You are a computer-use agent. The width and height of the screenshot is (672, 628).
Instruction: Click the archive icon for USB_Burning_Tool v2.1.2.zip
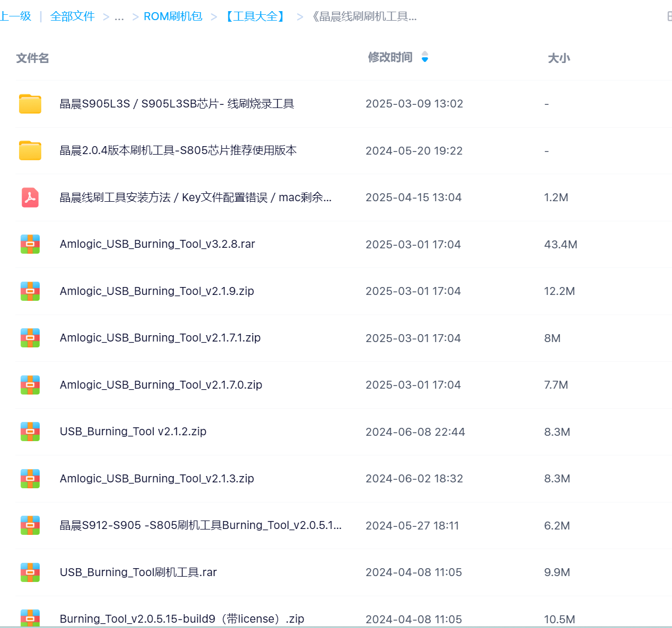(x=30, y=432)
